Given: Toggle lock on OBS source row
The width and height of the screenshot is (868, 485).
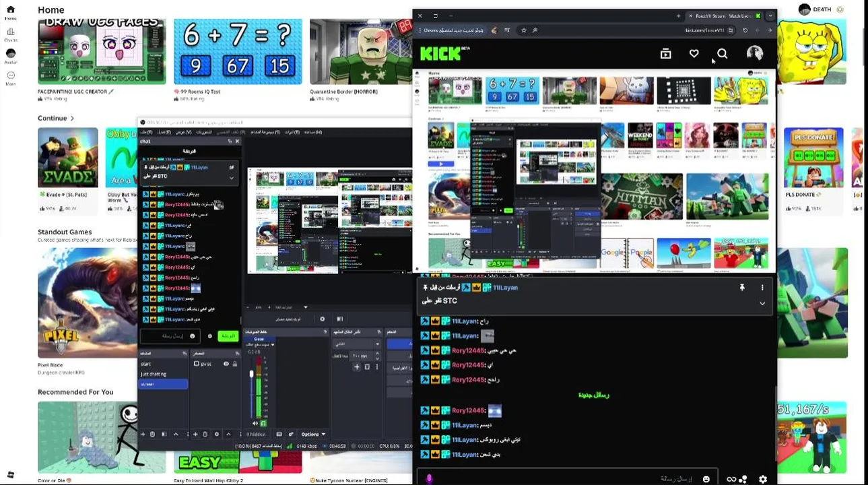Looking at the screenshot, I should (235, 364).
